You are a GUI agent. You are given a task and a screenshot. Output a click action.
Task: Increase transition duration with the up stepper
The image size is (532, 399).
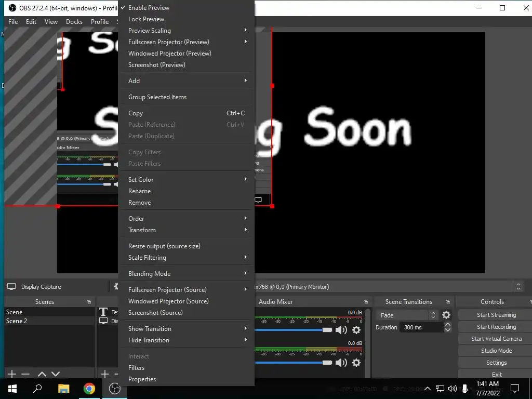447,325
